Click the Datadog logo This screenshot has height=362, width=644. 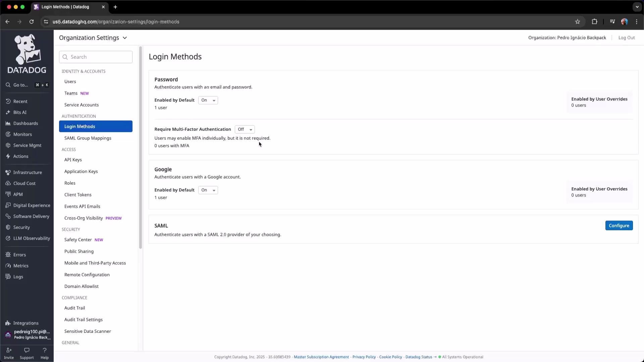tap(27, 54)
